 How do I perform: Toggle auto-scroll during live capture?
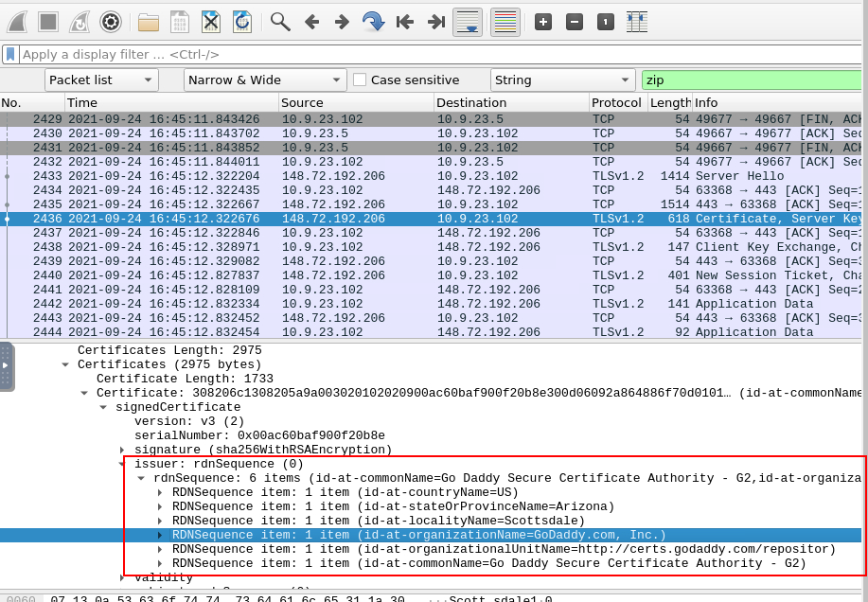[468, 21]
